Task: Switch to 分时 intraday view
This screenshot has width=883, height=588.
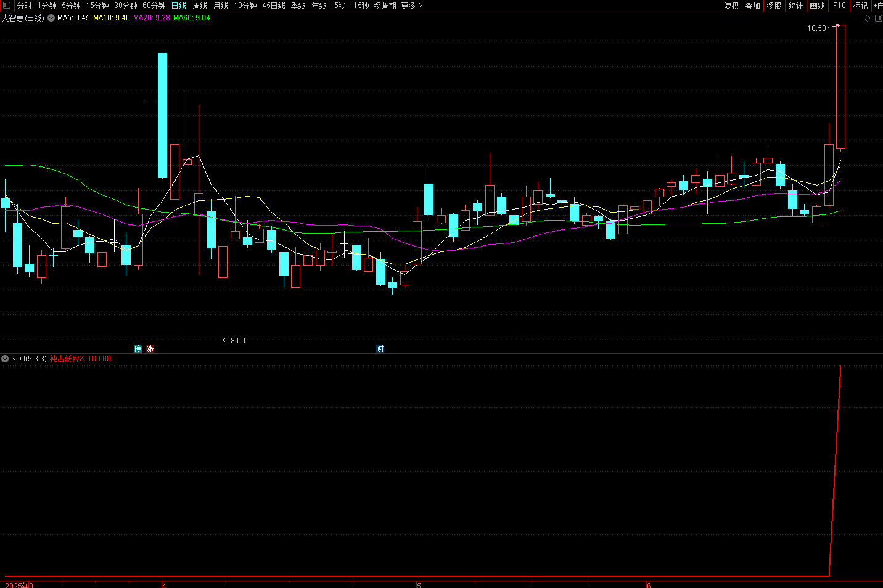Action: (24, 6)
